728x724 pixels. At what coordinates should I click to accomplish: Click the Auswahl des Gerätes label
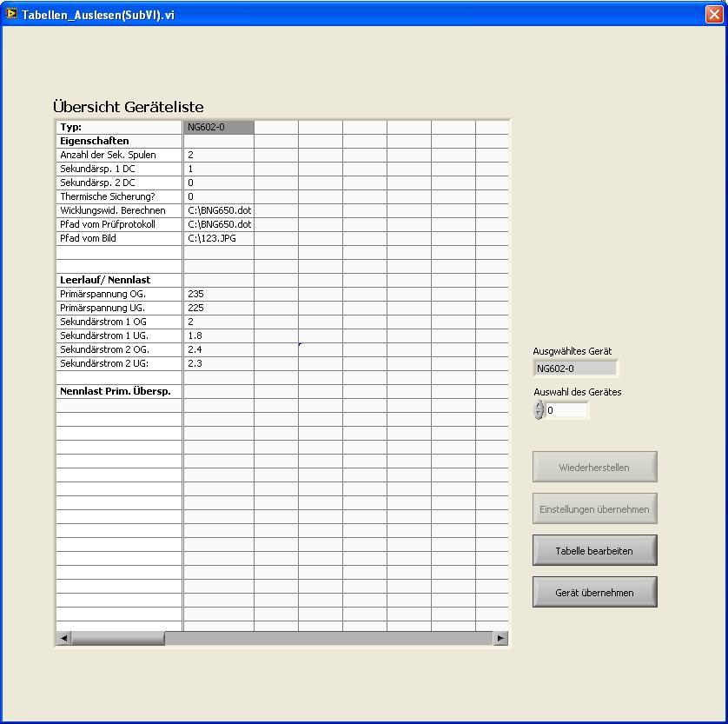tap(577, 392)
